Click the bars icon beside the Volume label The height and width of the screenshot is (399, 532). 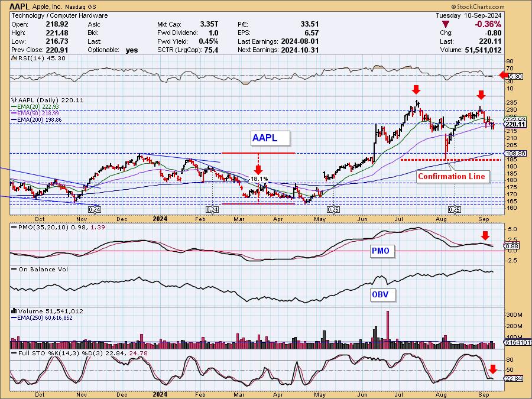pos(14,311)
